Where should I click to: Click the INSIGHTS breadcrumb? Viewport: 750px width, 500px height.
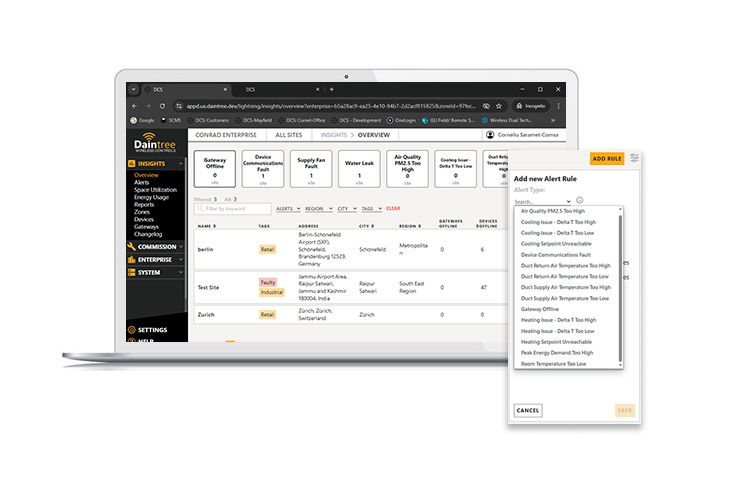[x=334, y=135]
